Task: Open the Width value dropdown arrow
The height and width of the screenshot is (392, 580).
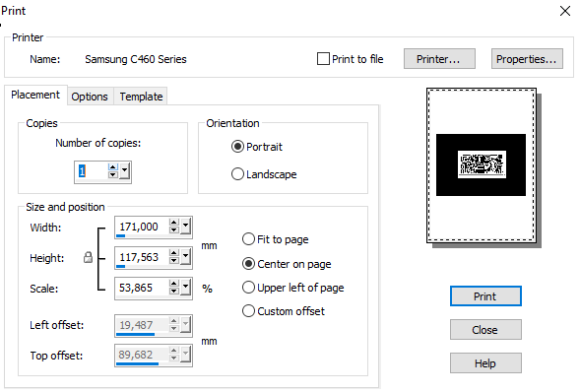Action: [185, 226]
